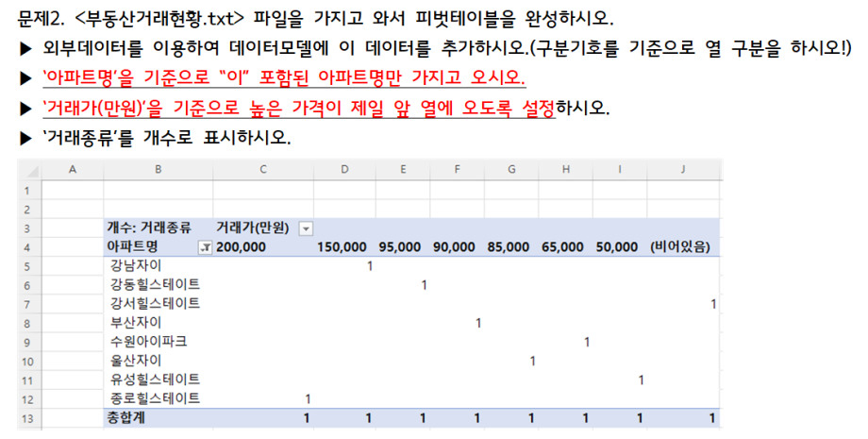
Task: Click the '거래가(만원)' pivot field label
Action: 253,228
